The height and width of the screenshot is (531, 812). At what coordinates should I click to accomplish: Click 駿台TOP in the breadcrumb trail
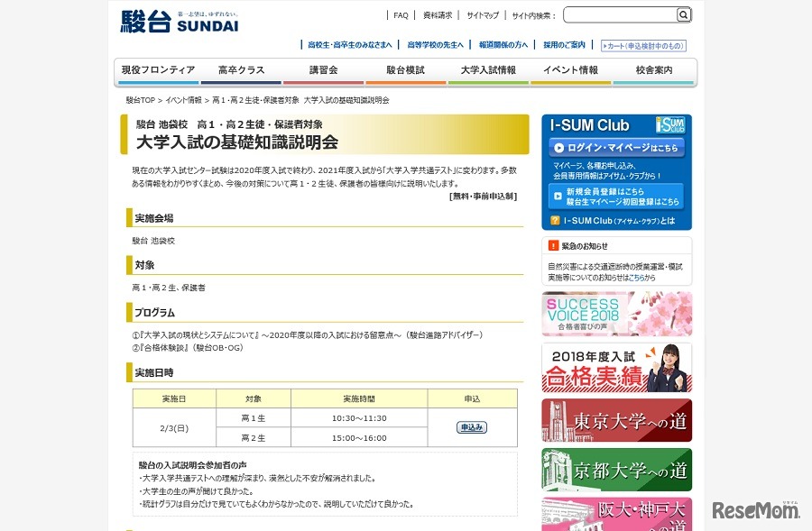click(139, 100)
